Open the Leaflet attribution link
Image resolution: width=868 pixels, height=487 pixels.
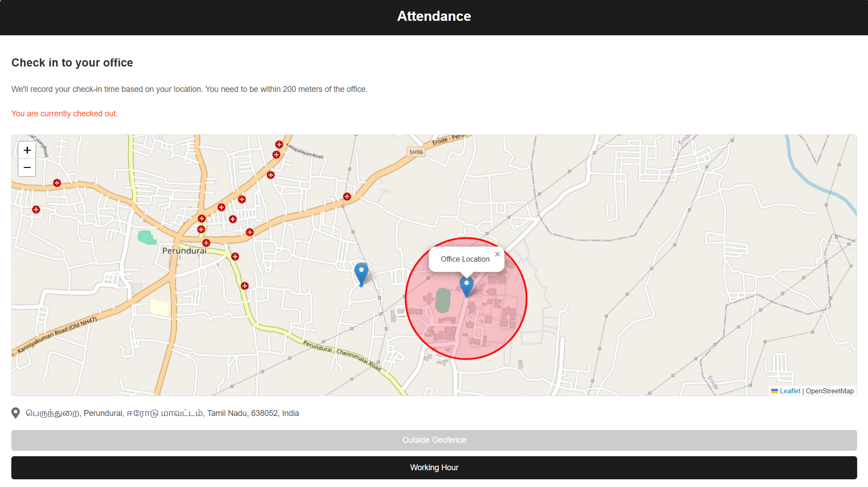tap(789, 391)
